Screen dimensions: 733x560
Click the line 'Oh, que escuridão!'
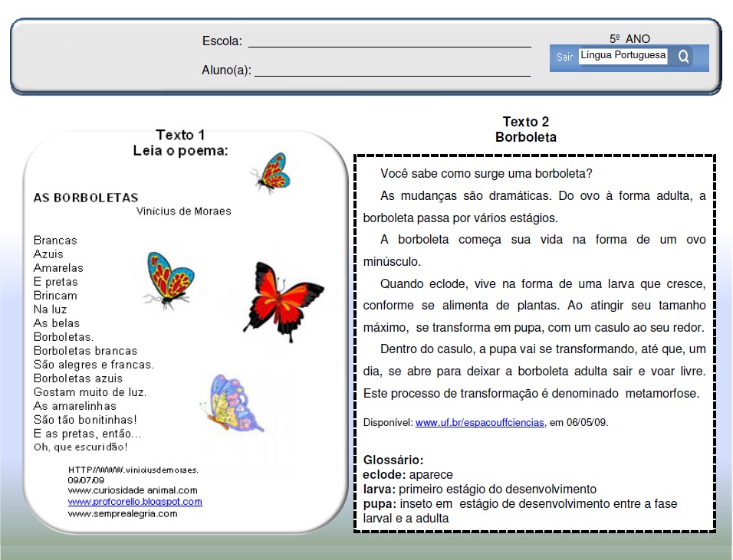coord(81,447)
